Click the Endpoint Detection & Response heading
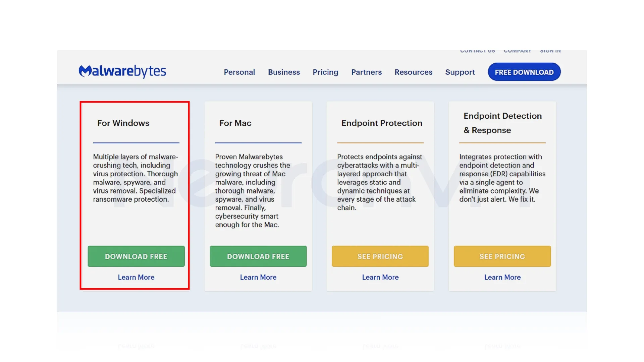The width and height of the screenshot is (644, 362). 502,123
